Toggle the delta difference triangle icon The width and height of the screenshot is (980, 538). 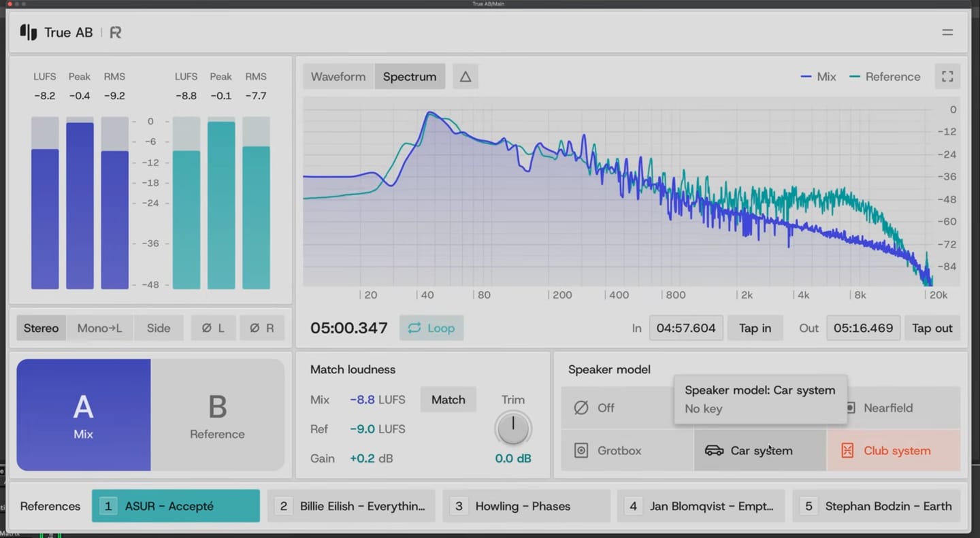tap(465, 77)
